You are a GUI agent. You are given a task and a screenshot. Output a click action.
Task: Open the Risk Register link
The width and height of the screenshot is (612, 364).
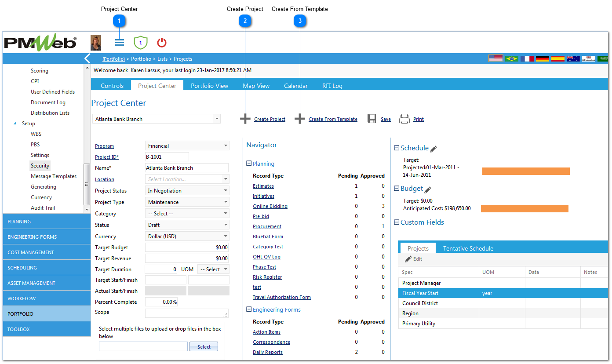[x=267, y=277]
